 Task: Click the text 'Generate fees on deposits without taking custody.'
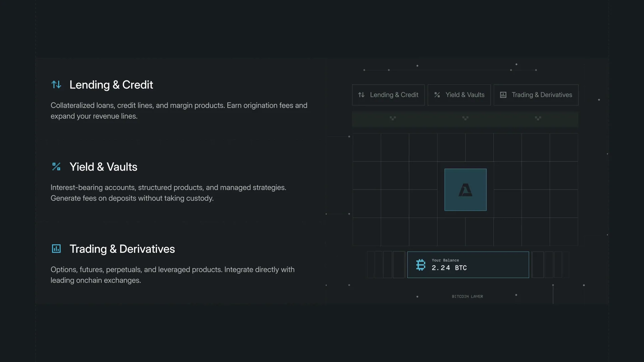point(132,198)
